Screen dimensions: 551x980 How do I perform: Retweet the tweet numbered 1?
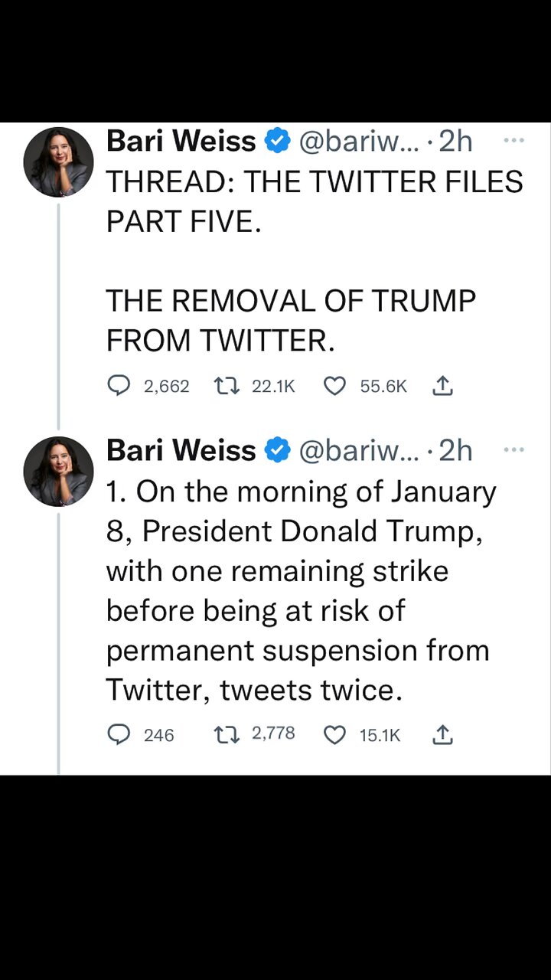(227, 735)
